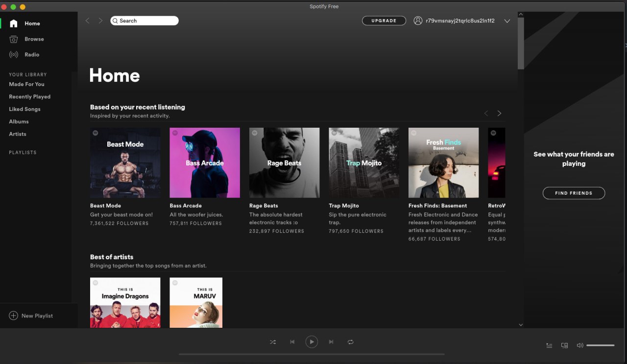Click the macOS green fullscreen window button
Image resolution: width=627 pixels, height=364 pixels.
pos(13,7)
